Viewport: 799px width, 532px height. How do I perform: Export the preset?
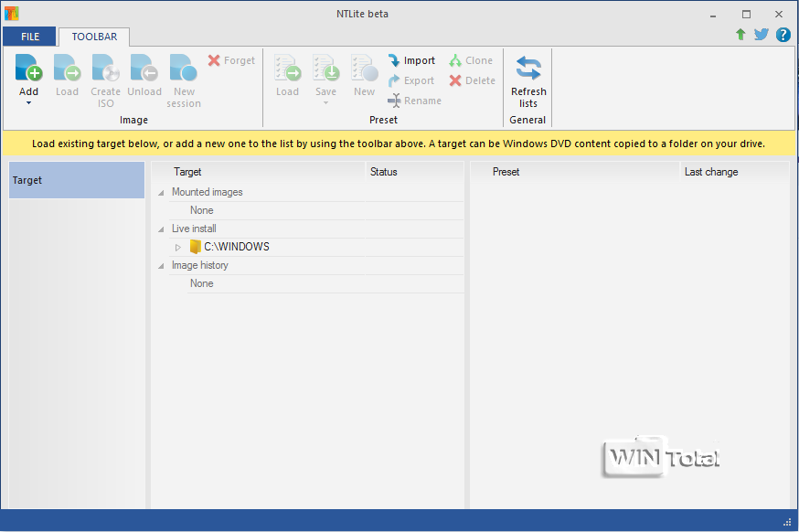(x=411, y=80)
